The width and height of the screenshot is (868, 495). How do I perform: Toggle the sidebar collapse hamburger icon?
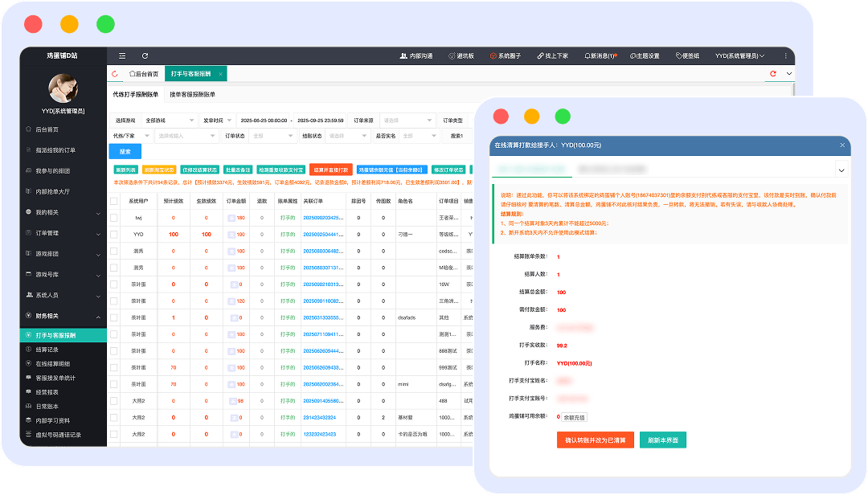point(122,56)
